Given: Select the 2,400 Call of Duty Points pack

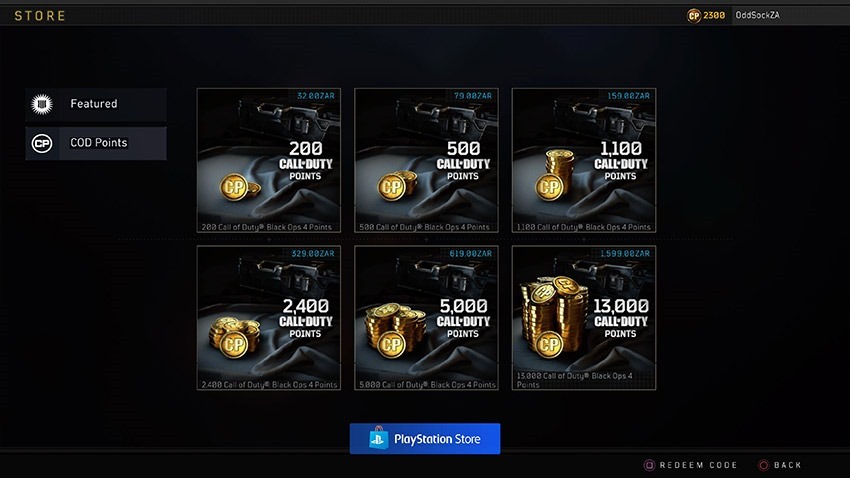Looking at the screenshot, I should (x=269, y=318).
